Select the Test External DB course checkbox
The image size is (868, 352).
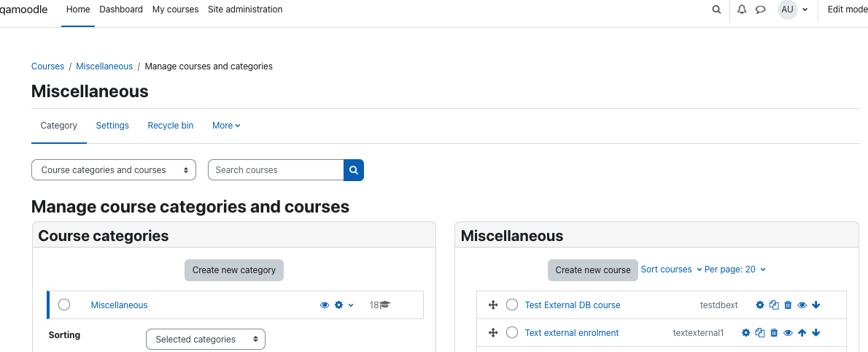tap(512, 305)
